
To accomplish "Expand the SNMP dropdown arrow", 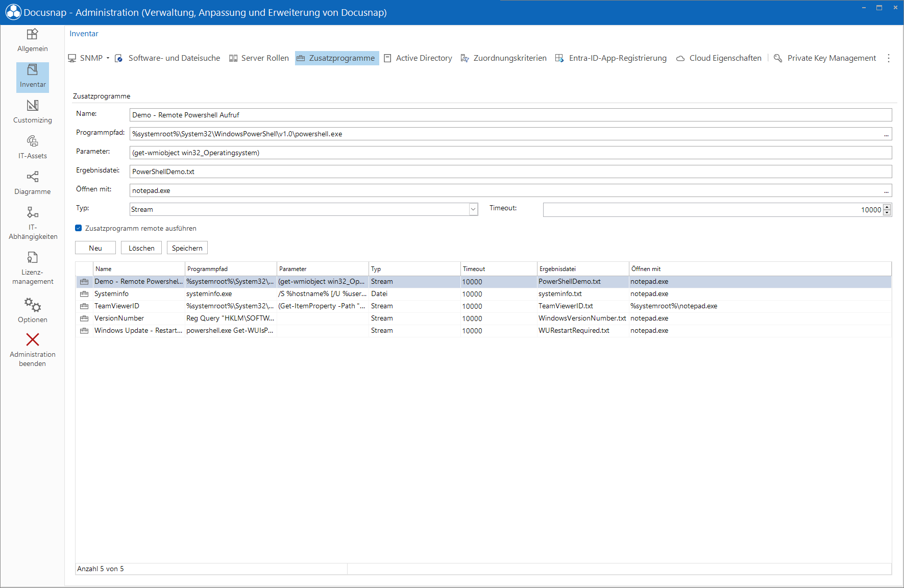I will (108, 58).
